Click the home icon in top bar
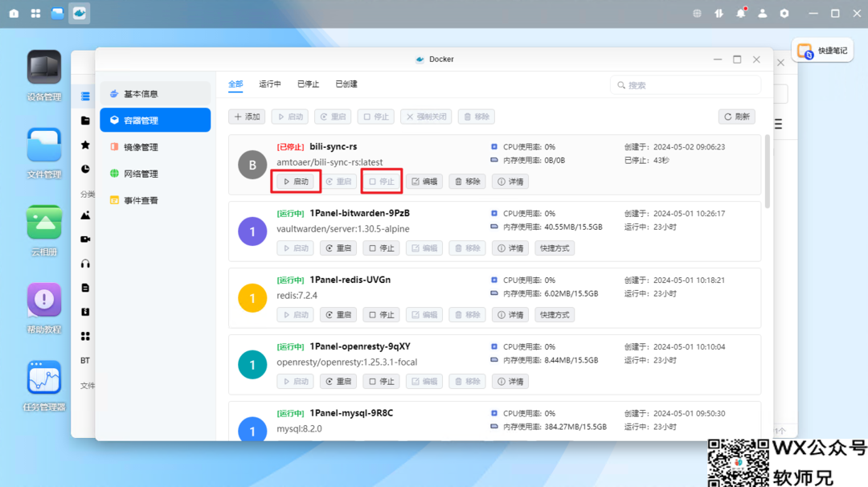 (14, 14)
